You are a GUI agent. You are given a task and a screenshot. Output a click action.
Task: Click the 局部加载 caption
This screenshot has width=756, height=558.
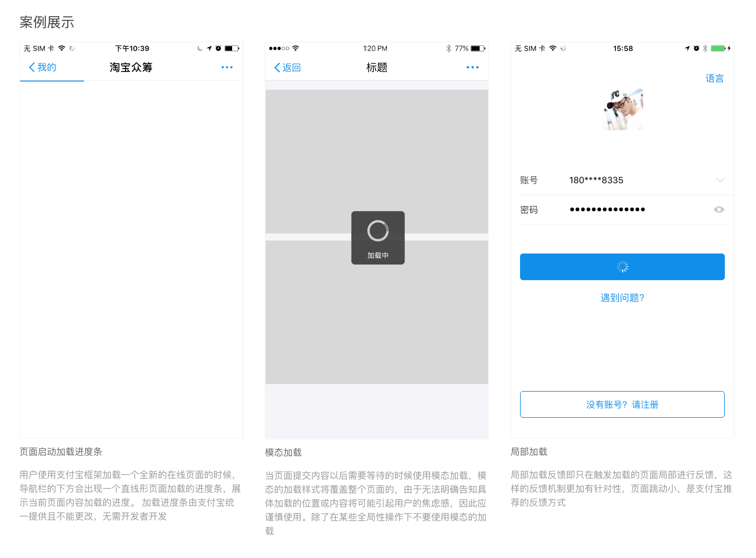(529, 451)
